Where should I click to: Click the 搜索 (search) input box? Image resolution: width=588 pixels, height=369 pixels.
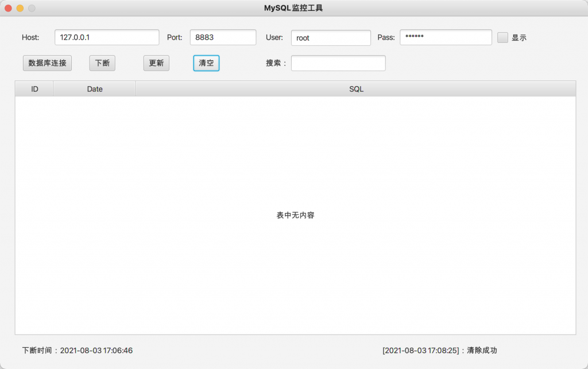pyautogui.click(x=338, y=63)
